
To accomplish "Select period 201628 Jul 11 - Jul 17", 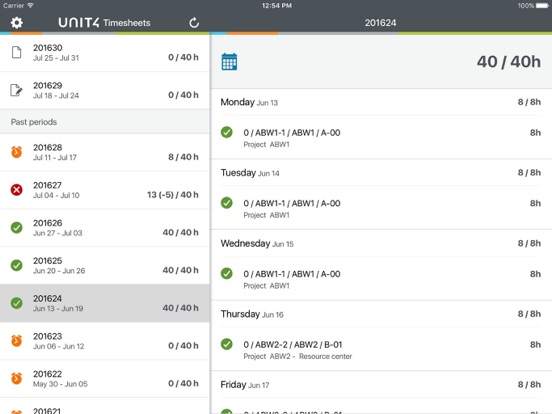I will (x=105, y=152).
